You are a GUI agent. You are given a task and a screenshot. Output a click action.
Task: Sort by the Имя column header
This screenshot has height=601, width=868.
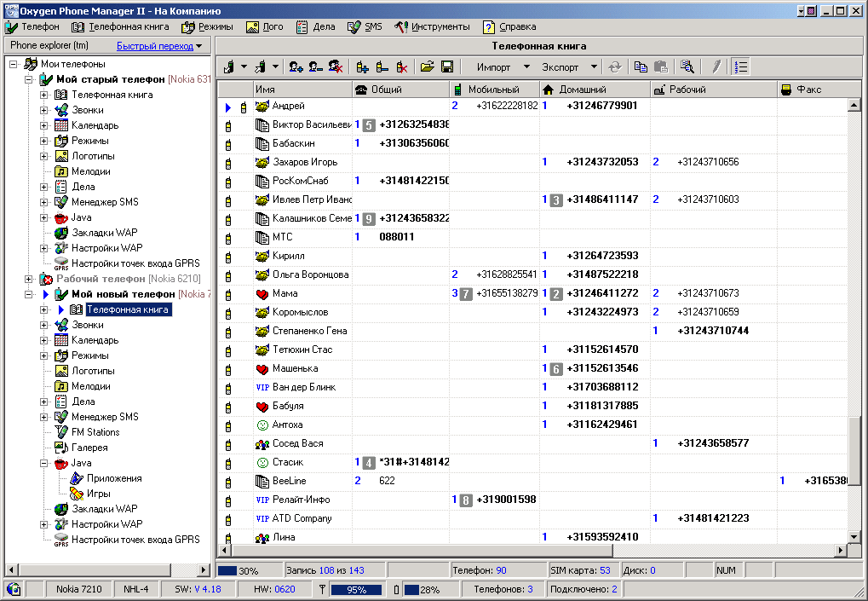point(302,90)
